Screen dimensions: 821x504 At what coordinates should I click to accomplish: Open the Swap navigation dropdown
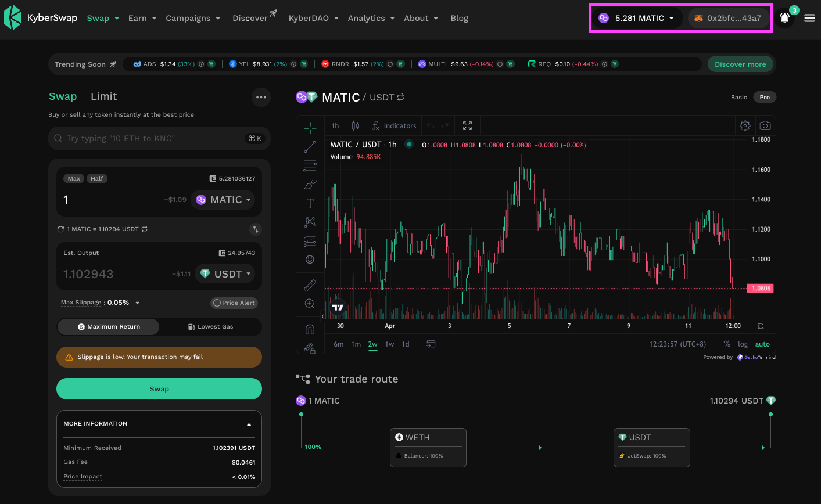(103, 18)
